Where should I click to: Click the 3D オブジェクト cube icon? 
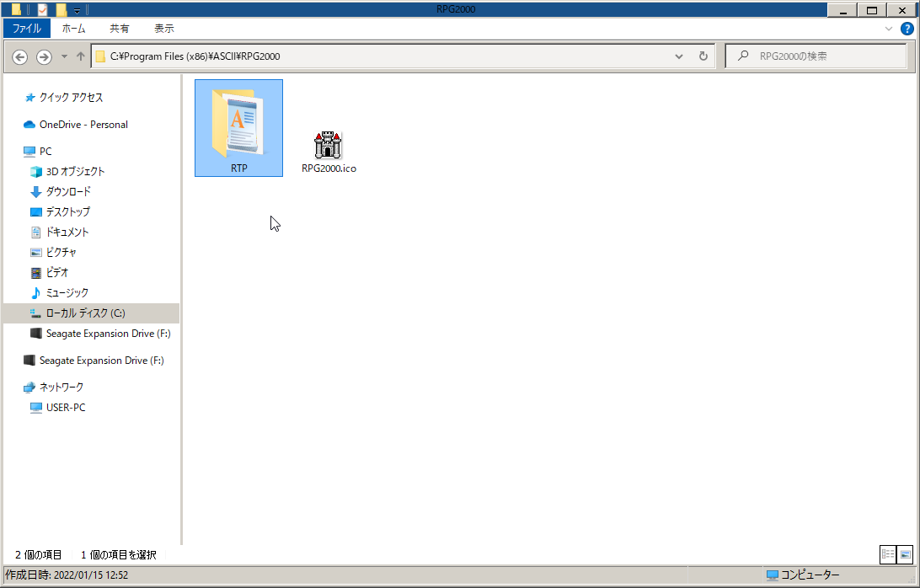point(35,171)
